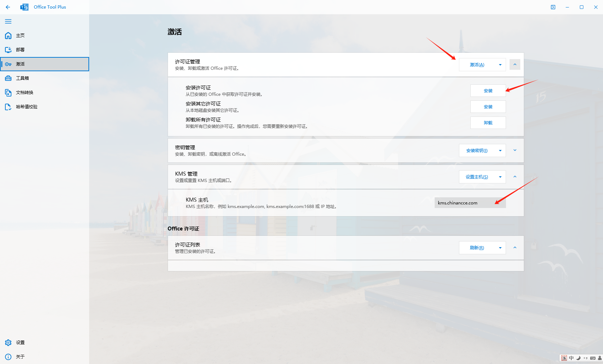Open the command console icon in title bar
The height and width of the screenshot is (364, 603).
[x=553, y=7]
